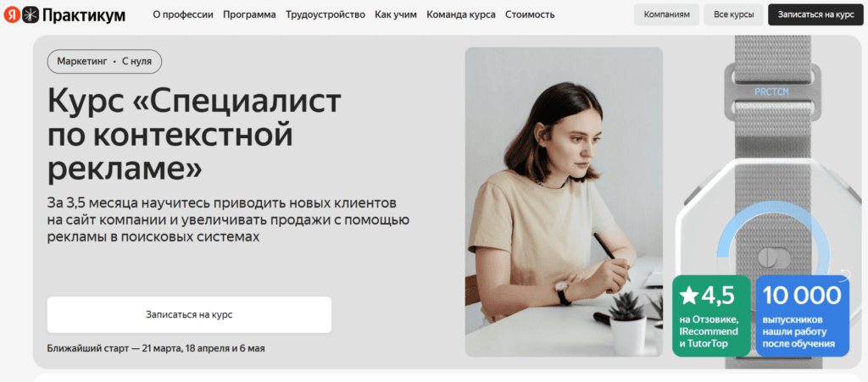Click the dark «Записаться на курс» header button
Viewport: 868px width, 382px height.
[815, 15]
